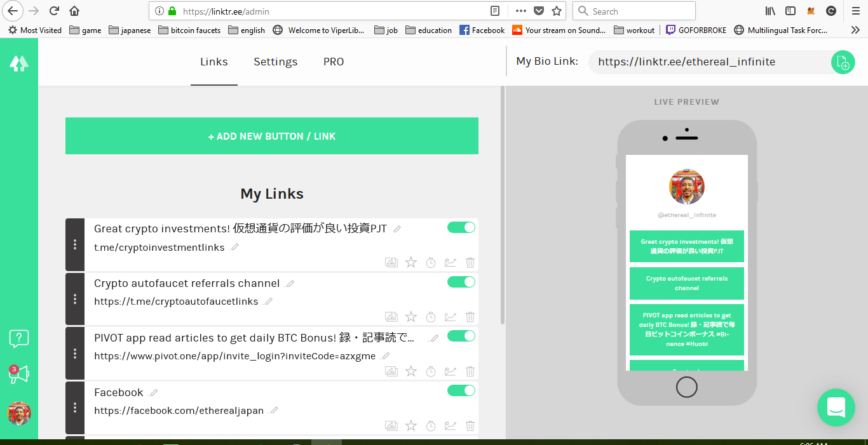
Task: Turn off the PIVOT app link toggle
Action: coord(461,336)
